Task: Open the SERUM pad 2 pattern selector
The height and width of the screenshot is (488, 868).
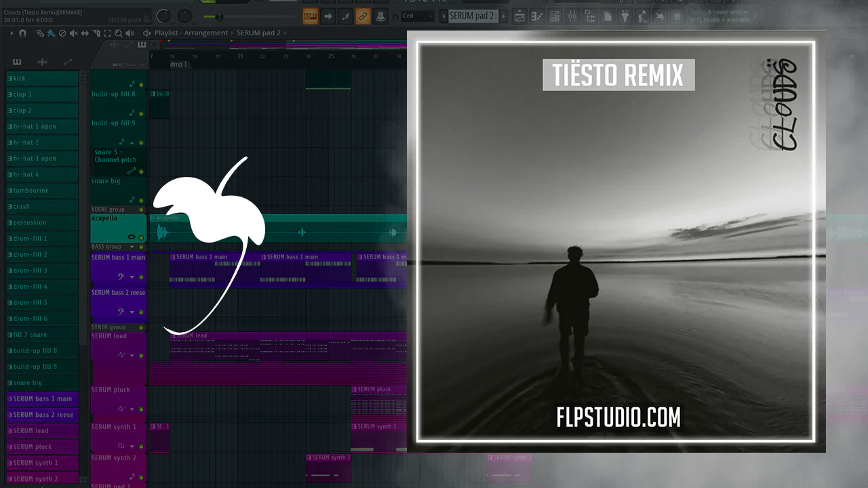Action: (473, 16)
